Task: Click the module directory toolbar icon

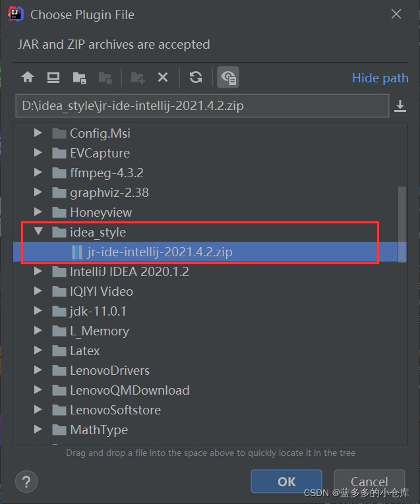Action: [x=105, y=78]
